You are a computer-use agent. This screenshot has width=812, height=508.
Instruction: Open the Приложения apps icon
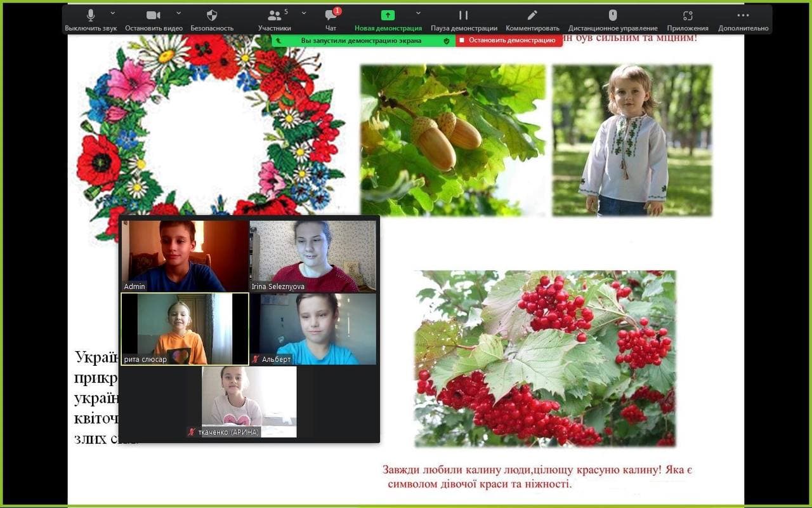pos(688,16)
